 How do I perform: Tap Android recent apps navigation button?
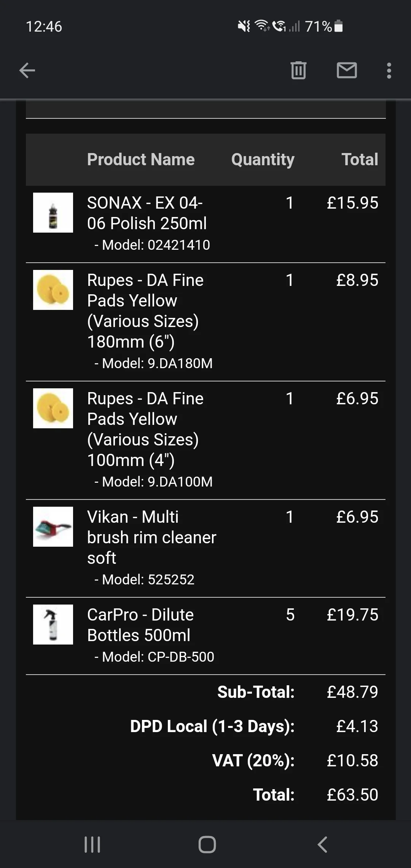click(x=92, y=844)
